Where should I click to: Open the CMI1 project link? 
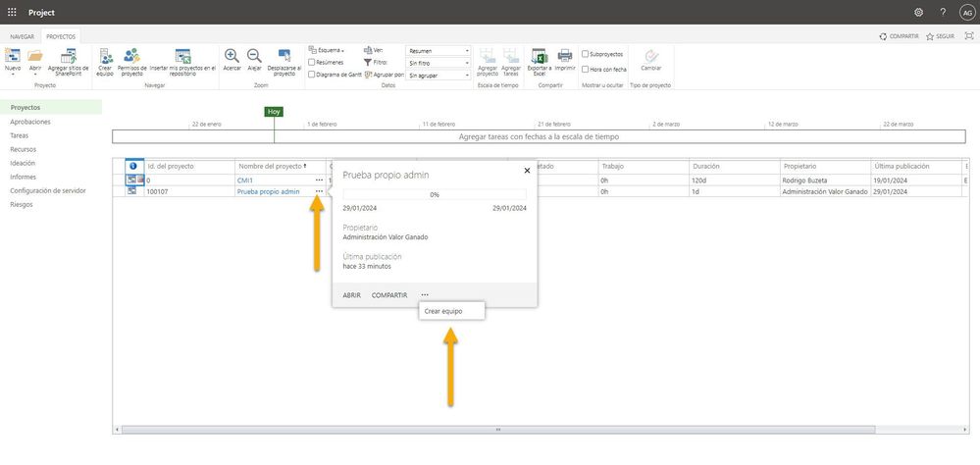click(x=243, y=180)
